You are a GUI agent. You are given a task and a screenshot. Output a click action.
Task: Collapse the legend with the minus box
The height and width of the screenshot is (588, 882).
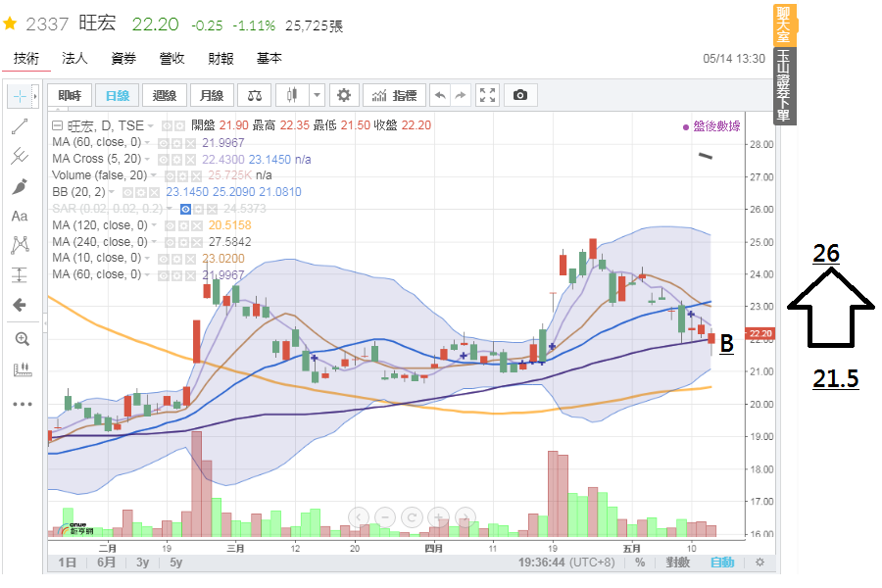point(57,125)
